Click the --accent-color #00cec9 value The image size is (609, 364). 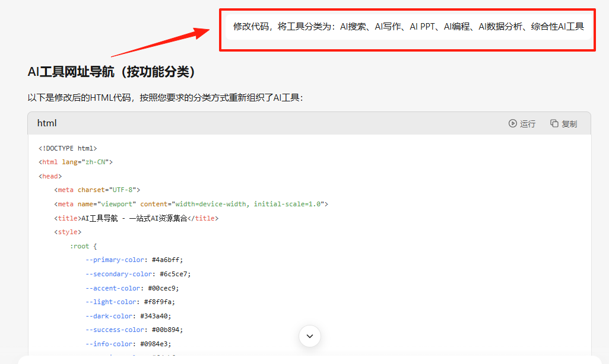[x=161, y=288]
